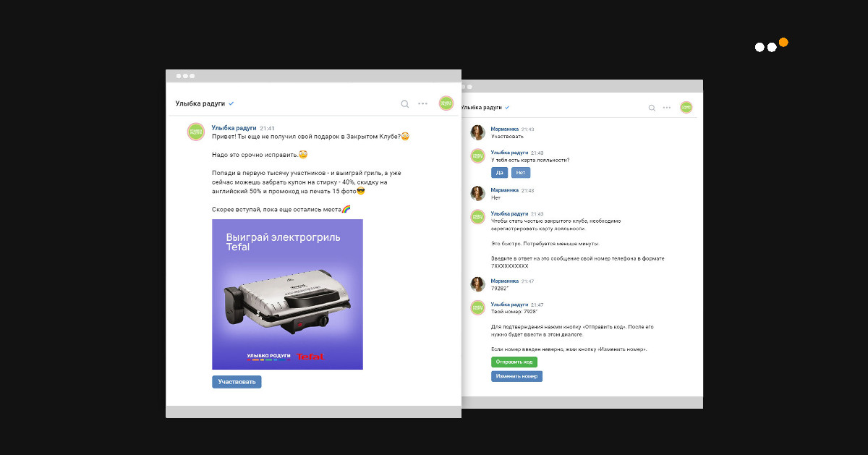Choose 'Нет' for the loyalty card question
Viewport: 868px width, 455px height.
521,173
